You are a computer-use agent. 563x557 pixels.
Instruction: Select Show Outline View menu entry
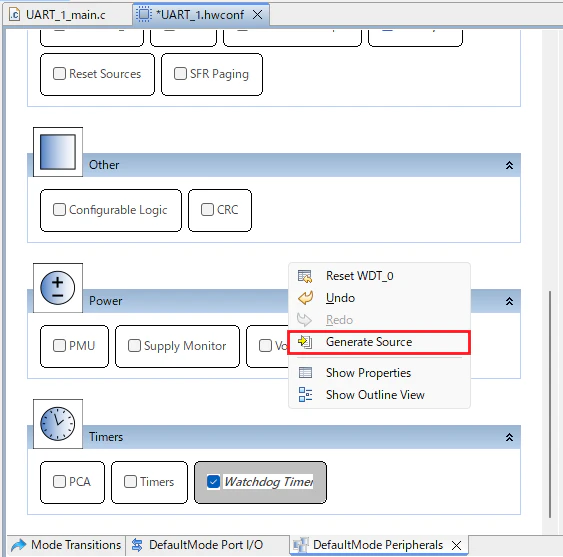[379, 395]
